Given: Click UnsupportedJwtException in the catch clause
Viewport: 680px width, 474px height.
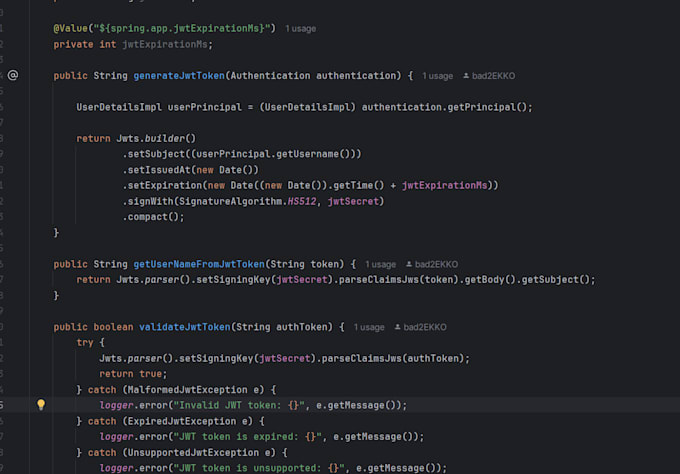Looking at the screenshot, I should pyautogui.click(x=193, y=453).
